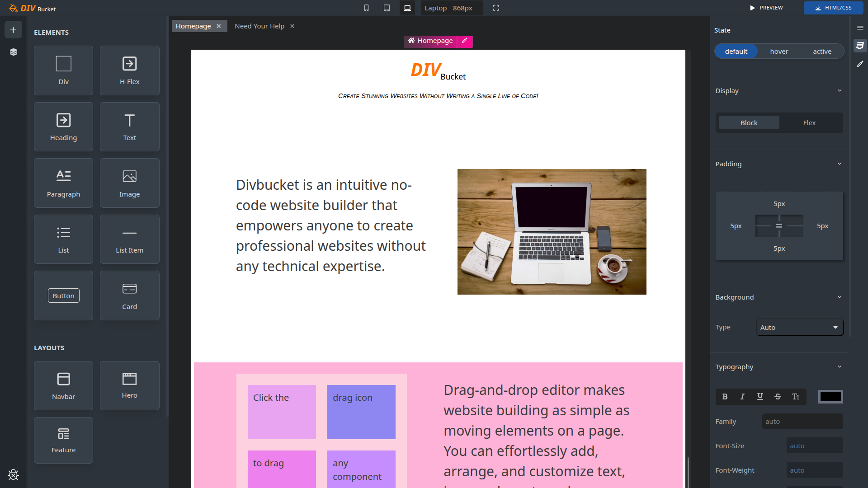Add an H-Flex element
The width and height of the screenshot is (868, 488).
coord(130,70)
